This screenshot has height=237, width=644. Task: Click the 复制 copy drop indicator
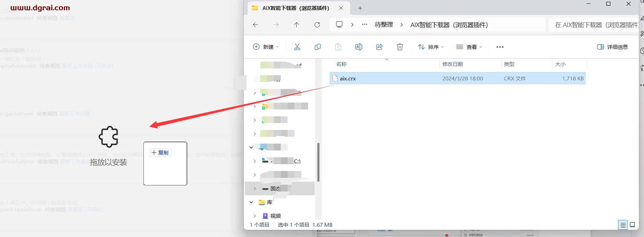point(161,153)
